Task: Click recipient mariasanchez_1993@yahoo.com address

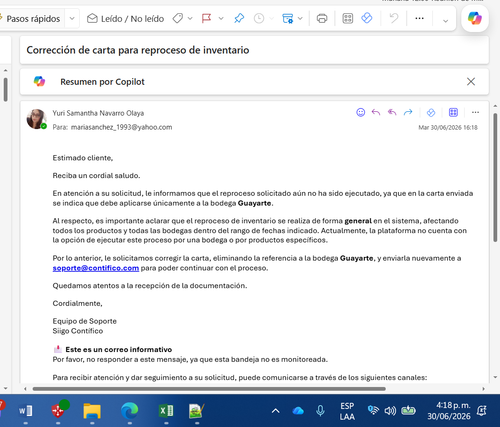Action: tap(121, 127)
